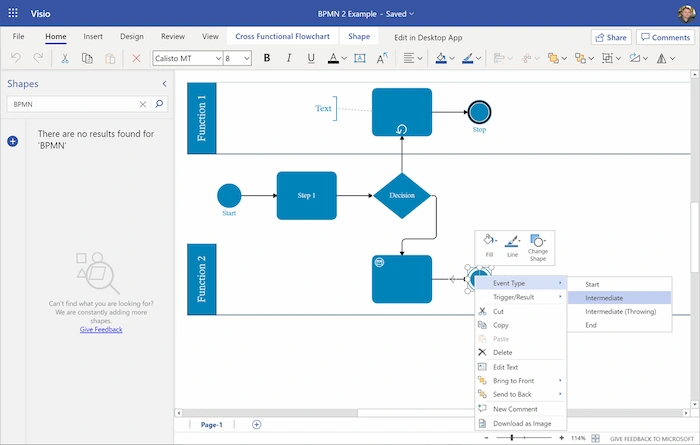
Task: Expand the Line color dropdown arrow
Action: pos(479,58)
